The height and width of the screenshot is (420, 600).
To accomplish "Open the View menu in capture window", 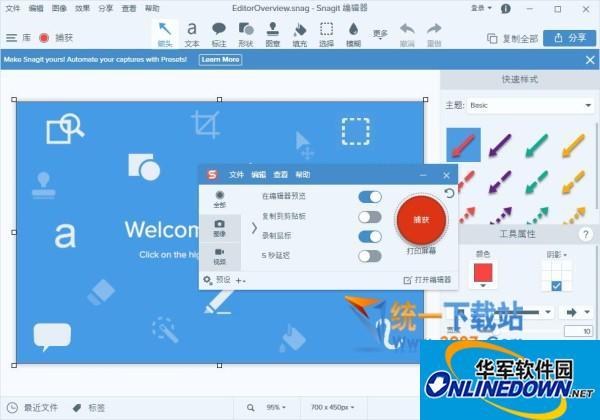I will pyautogui.click(x=280, y=175).
